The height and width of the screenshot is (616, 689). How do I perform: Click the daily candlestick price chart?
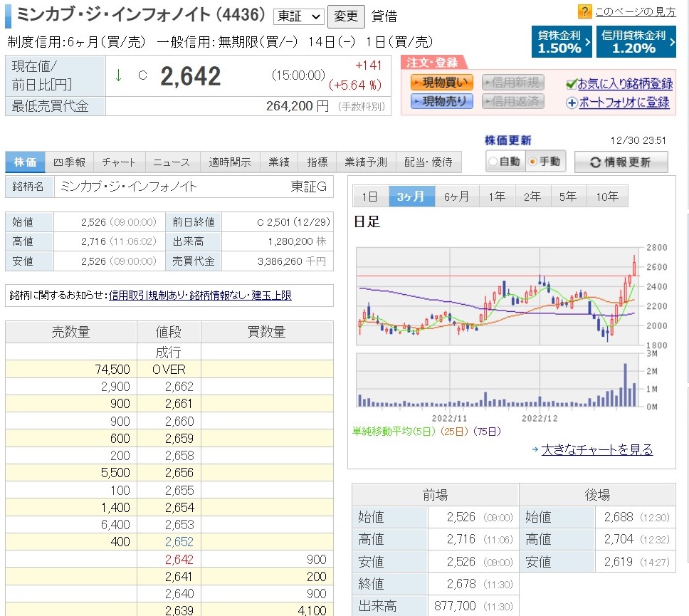tap(497, 296)
